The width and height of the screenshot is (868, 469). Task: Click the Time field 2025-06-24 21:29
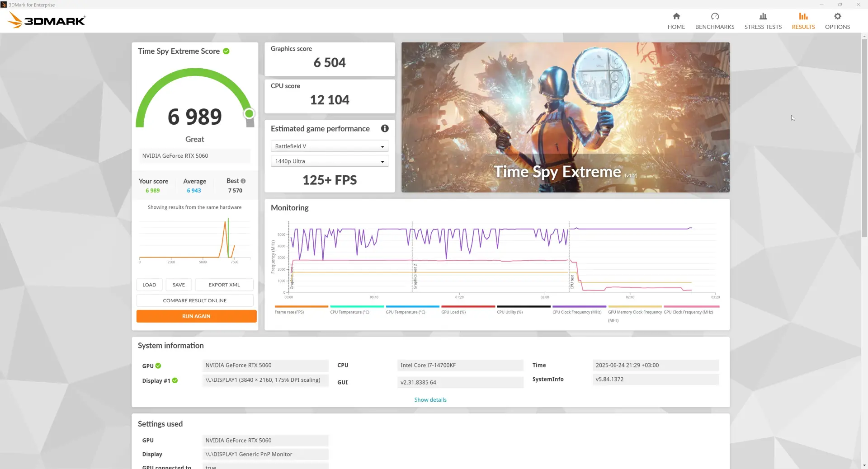click(x=656, y=365)
